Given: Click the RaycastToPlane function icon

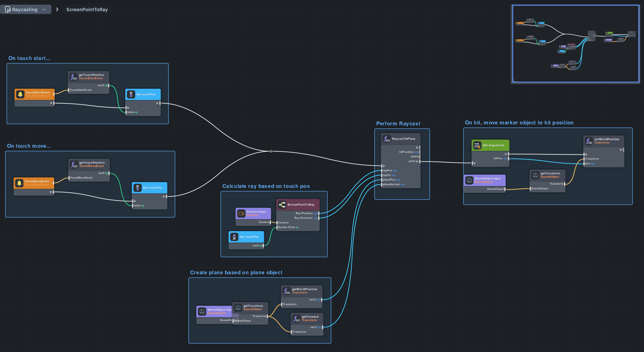Looking at the screenshot, I should 386,139.
